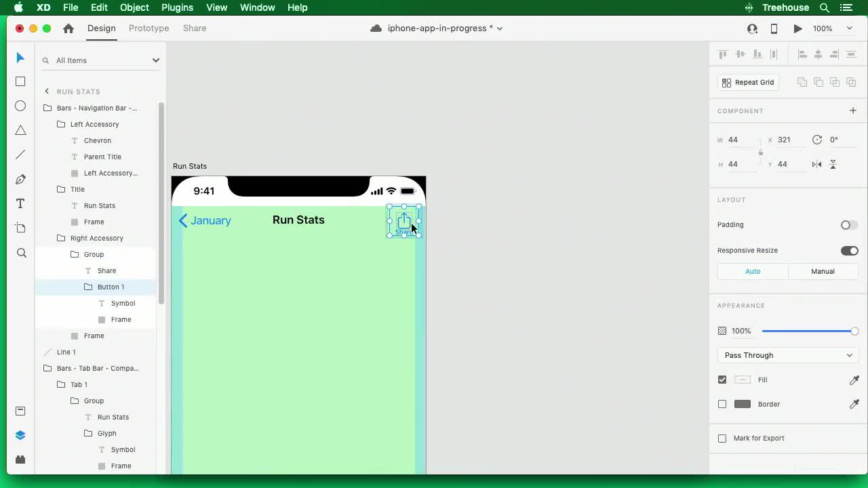
Task: Enable Padding in the Layout section
Action: click(x=848, y=225)
